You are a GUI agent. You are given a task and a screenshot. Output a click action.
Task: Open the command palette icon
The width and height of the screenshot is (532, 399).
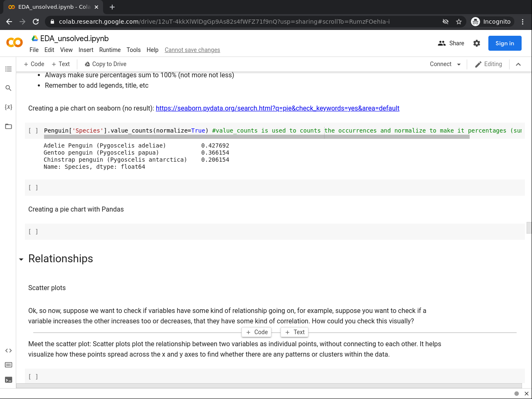pos(8,365)
